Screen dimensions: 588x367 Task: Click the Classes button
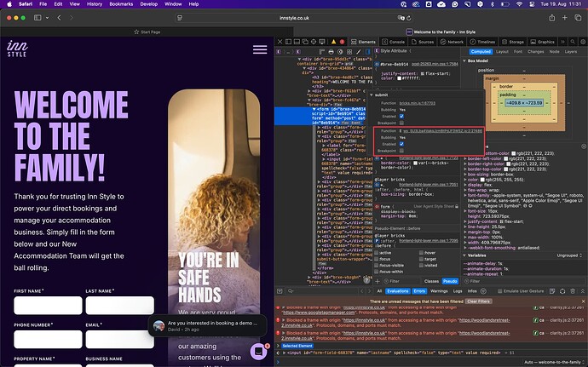click(x=431, y=281)
